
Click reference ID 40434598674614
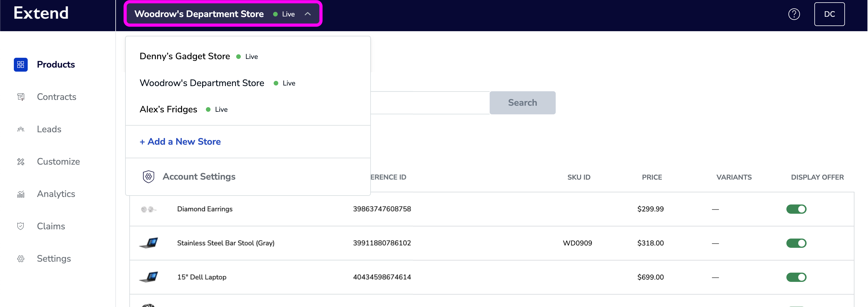pos(382,277)
